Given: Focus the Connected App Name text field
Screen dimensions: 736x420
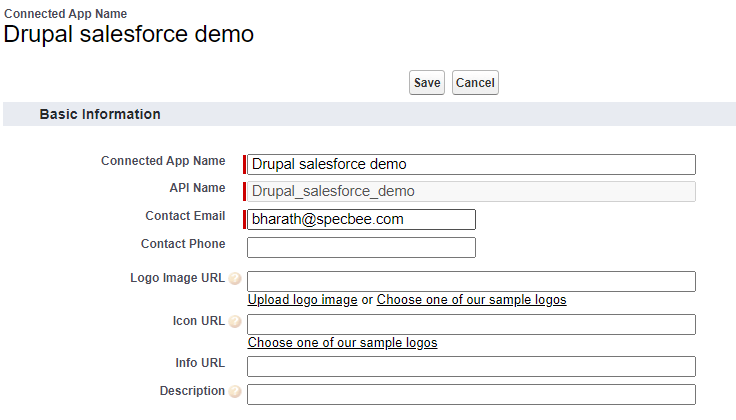Looking at the screenshot, I should click(471, 165).
